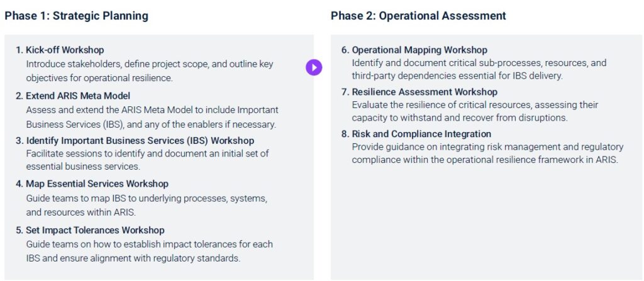Select the Phase 2: Operational Assessment heading
The width and height of the screenshot is (644, 281).
click(418, 16)
